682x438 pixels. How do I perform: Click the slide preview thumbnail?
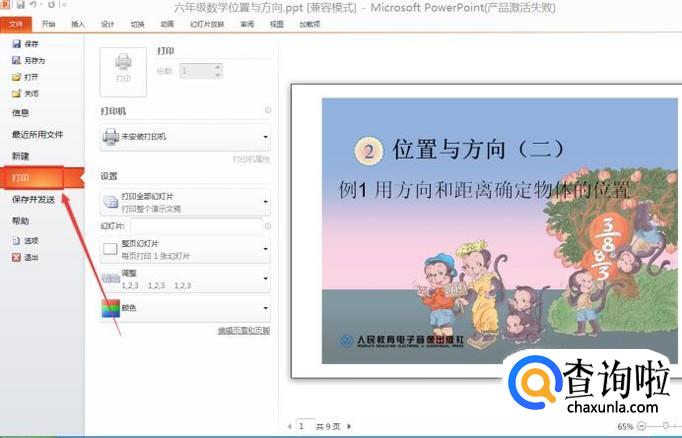click(x=500, y=231)
